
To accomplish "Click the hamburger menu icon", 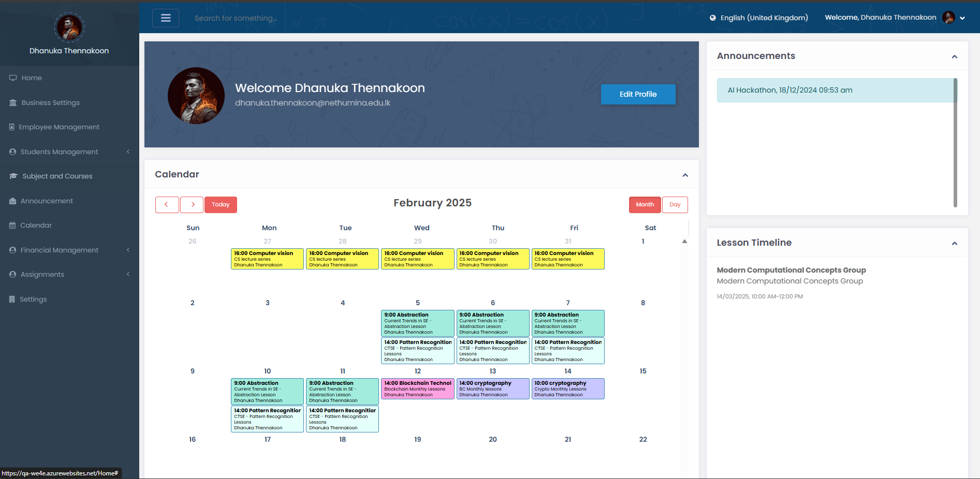I will (166, 18).
